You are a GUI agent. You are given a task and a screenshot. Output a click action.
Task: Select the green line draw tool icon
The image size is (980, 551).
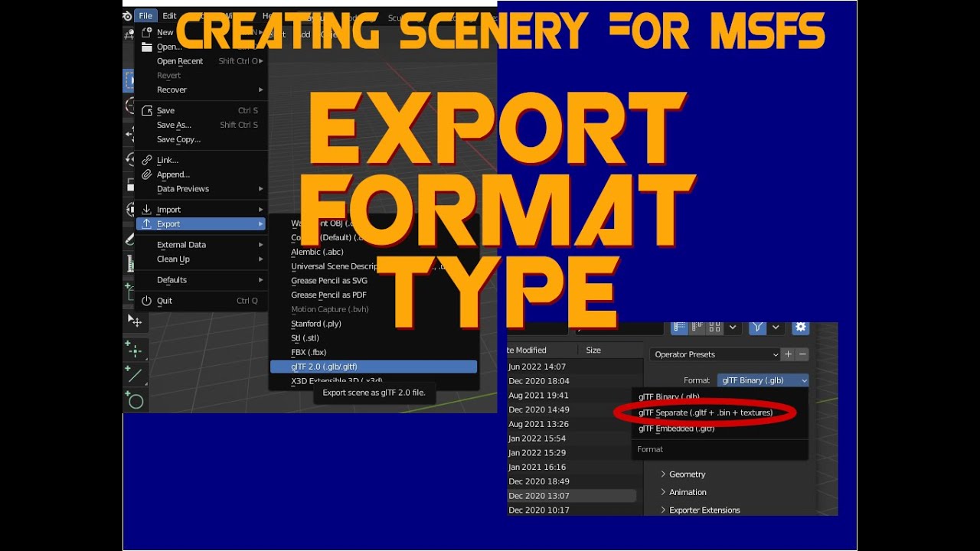(136, 375)
